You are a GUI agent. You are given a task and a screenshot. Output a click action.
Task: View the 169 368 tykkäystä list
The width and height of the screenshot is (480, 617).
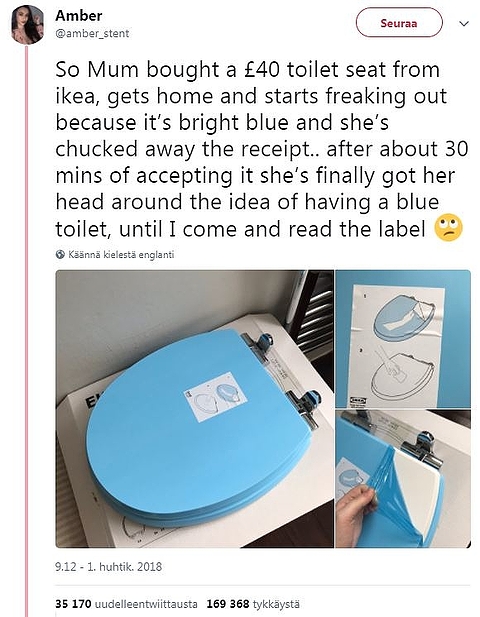coord(253,604)
